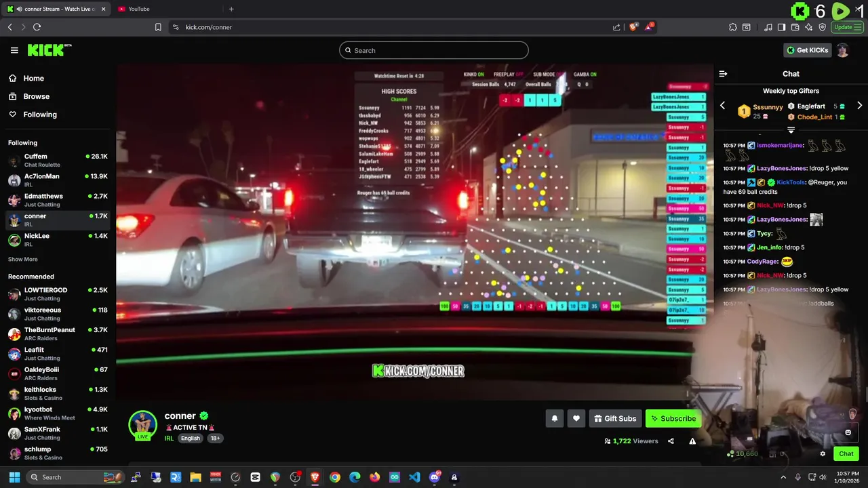868x488 pixels.
Task: Open keithlocks recommended channel
Action: [58, 393]
